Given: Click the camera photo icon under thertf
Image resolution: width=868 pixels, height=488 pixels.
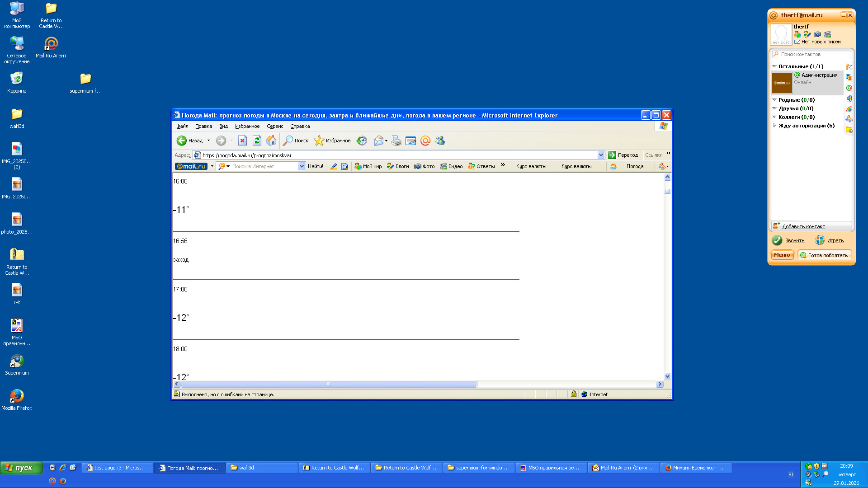Looking at the screenshot, I should 817,34.
